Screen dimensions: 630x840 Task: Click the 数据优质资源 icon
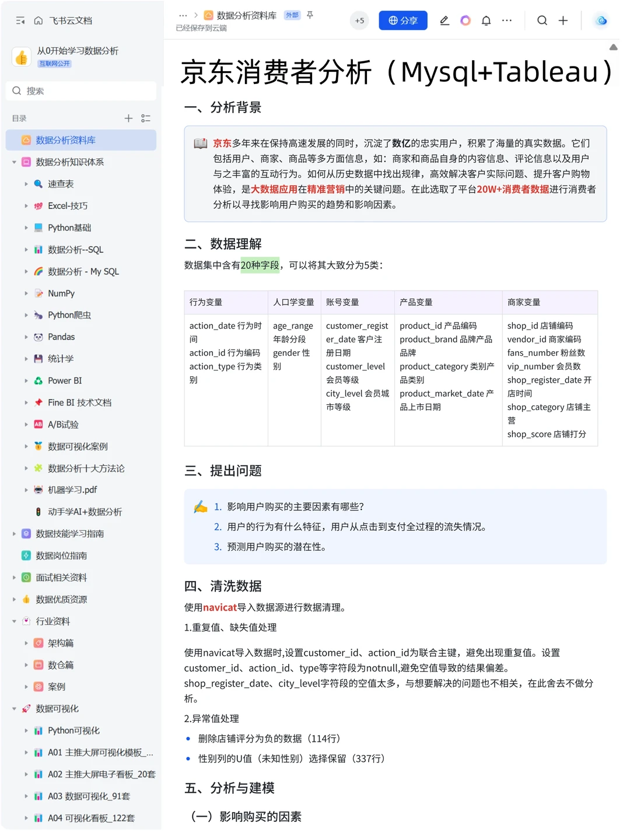point(26,600)
